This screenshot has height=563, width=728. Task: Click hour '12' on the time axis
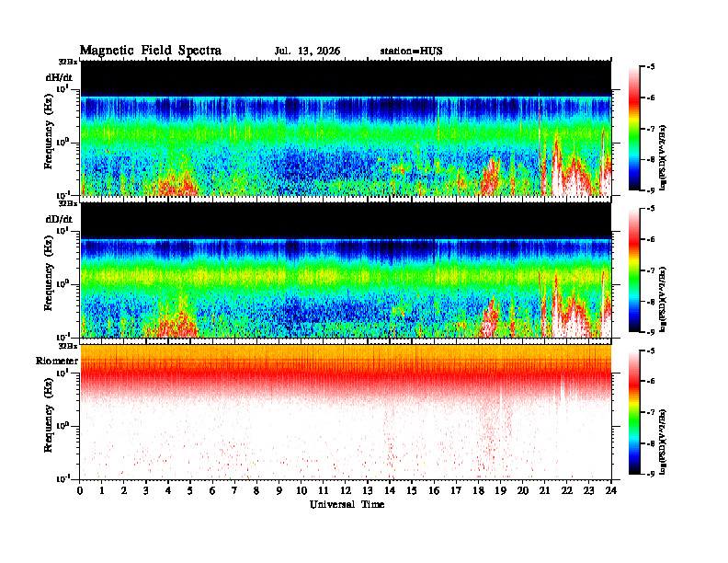click(x=346, y=490)
